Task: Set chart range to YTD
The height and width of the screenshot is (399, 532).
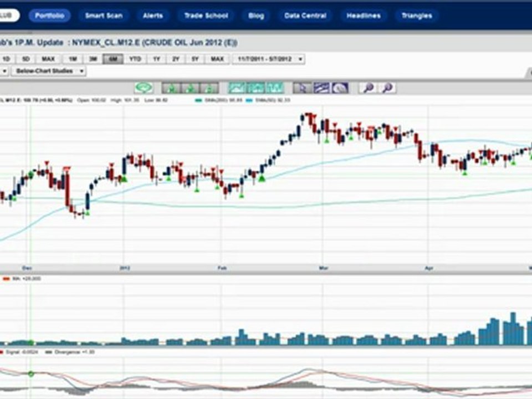Action: point(135,59)
